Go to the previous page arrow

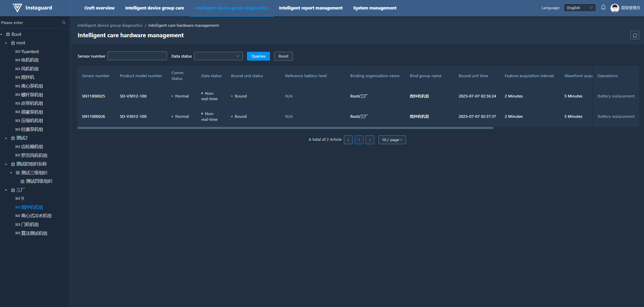click(x=348, y=140)
